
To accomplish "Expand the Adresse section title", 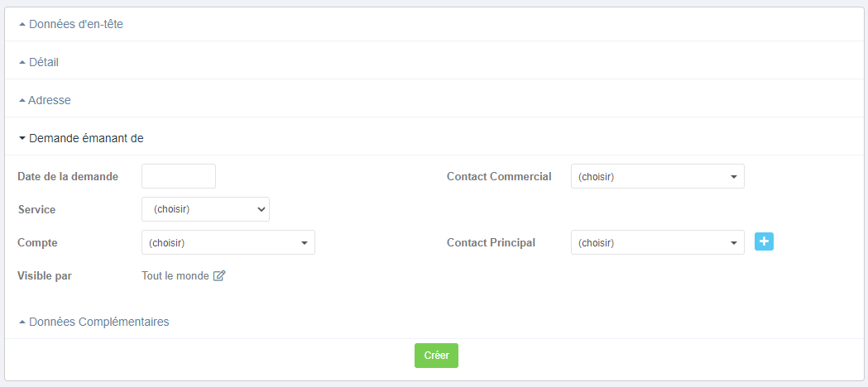I will coord(50,101).
